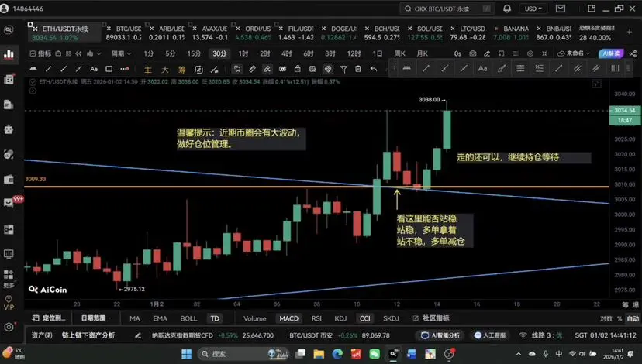Click the AI解读 button

tap(611, 53)
